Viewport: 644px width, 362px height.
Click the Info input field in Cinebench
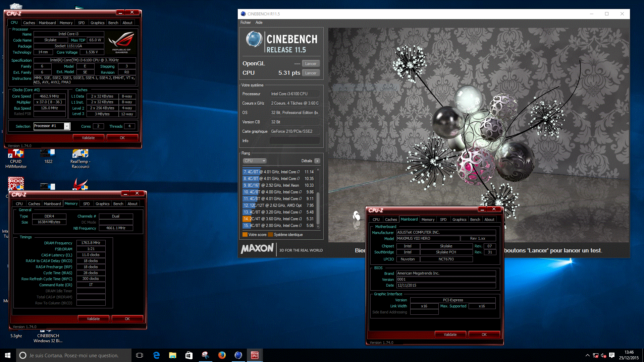pos(295,141)
